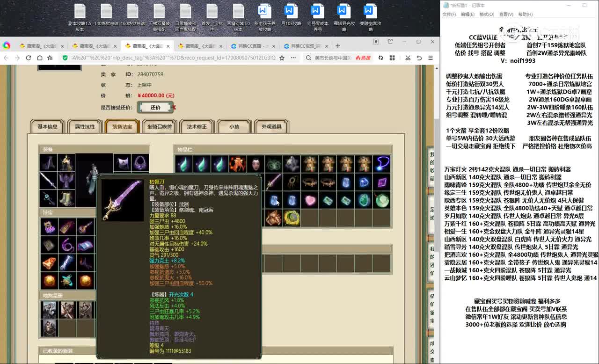Select the red mask inventory item
The image size is (599, 364).
(237, 164)
